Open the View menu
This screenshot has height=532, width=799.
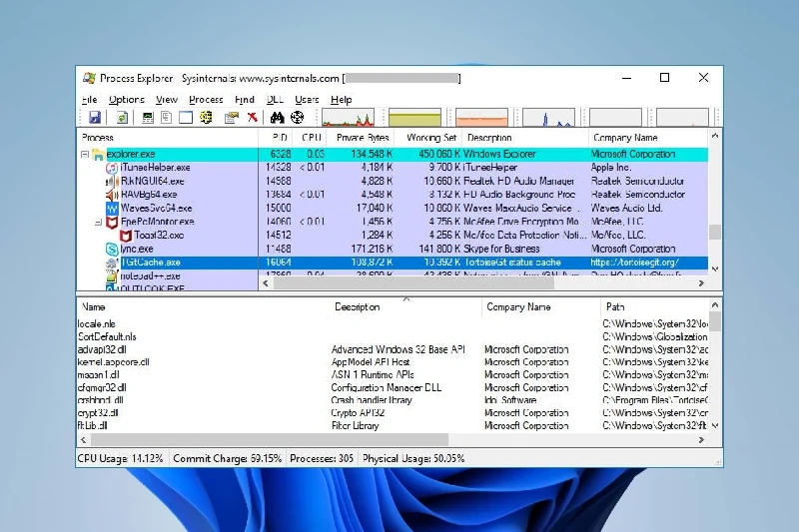point(167,99)
